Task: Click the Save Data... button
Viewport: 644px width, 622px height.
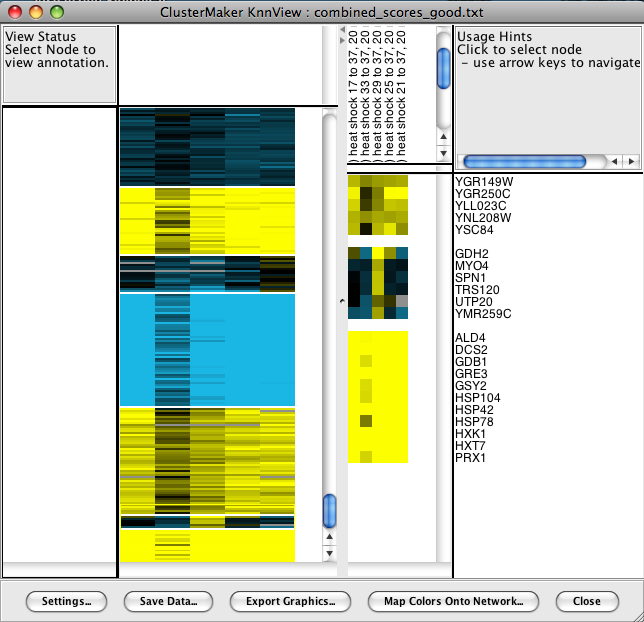Action: click(x=167, y=601)
